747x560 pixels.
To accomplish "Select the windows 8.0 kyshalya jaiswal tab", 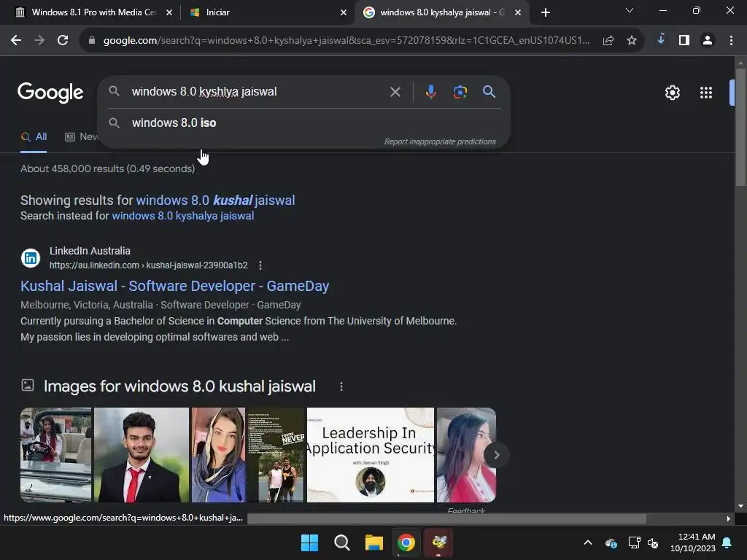I will 442,12.
